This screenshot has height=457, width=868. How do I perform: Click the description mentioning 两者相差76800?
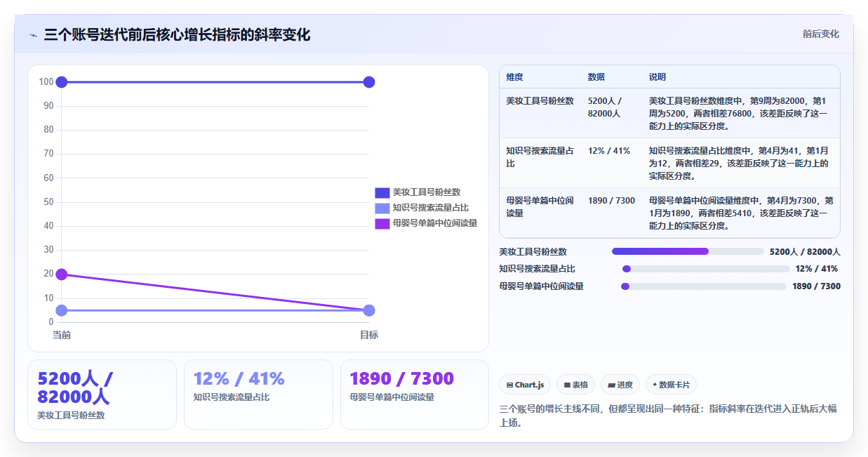coord(738,114)
